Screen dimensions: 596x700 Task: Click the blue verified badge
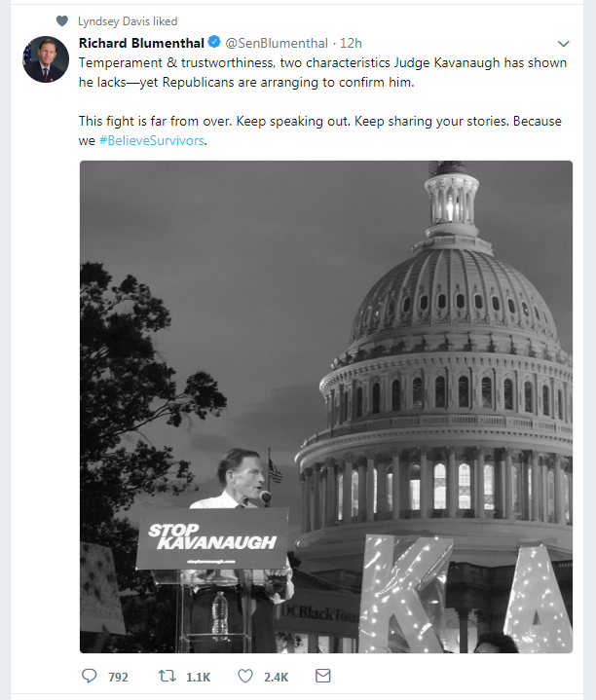(x=214, y=44)
